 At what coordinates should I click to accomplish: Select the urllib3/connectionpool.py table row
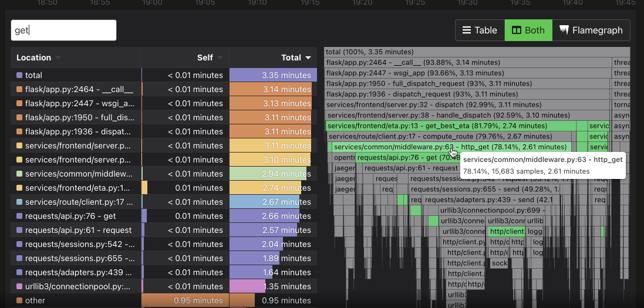point(164,286)
